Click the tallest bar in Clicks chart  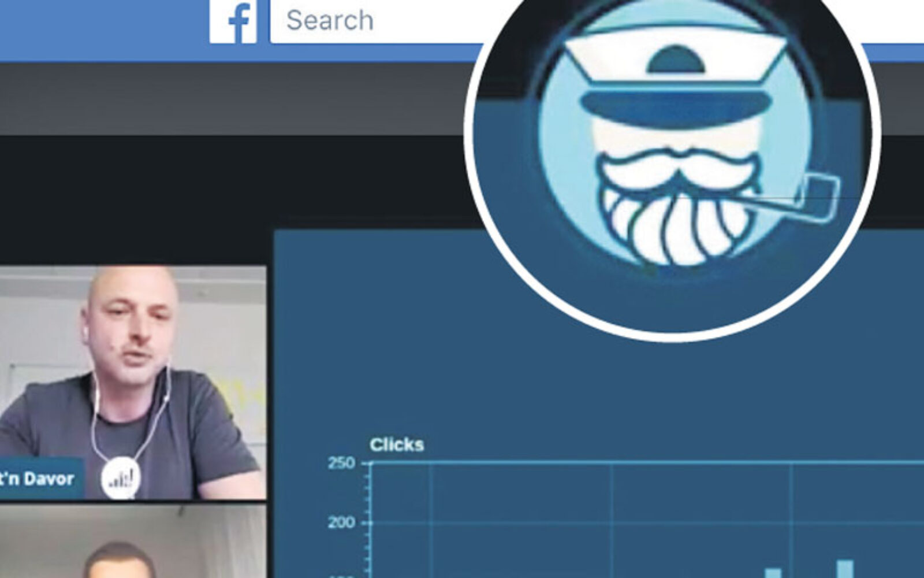[845, 569]
